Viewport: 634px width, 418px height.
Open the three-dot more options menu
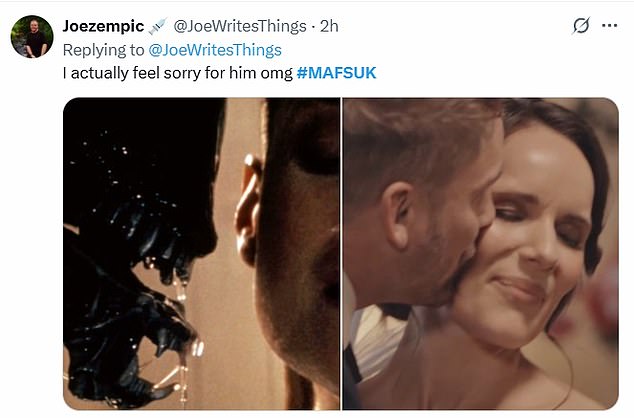click(609, 27)
